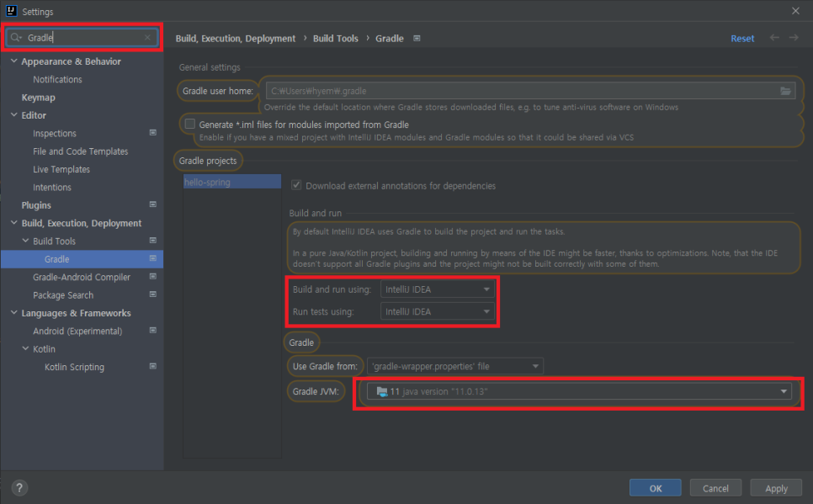Clear the Gradle search text with the x
Viewport: 813px width, 504px height.
click(148, 37)
